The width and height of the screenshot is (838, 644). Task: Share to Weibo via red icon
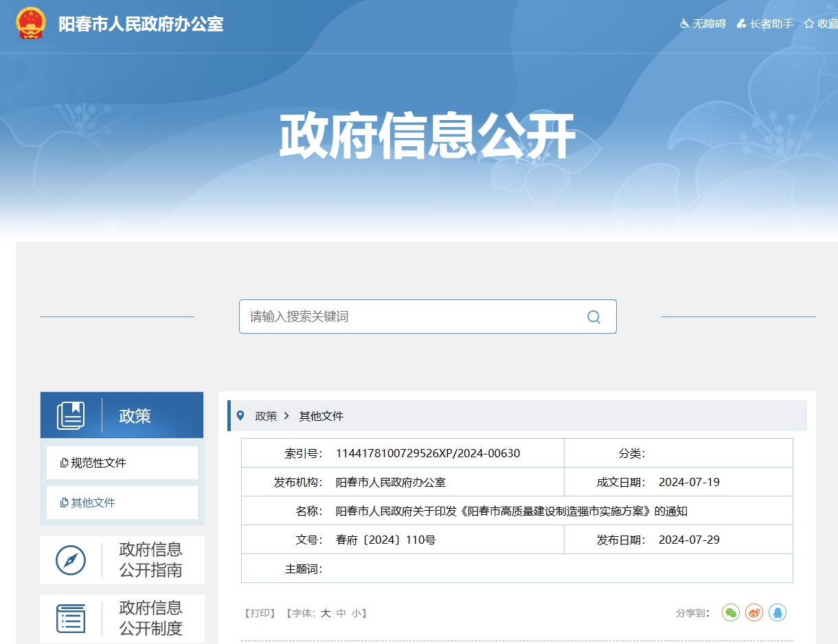coord(754,612)
